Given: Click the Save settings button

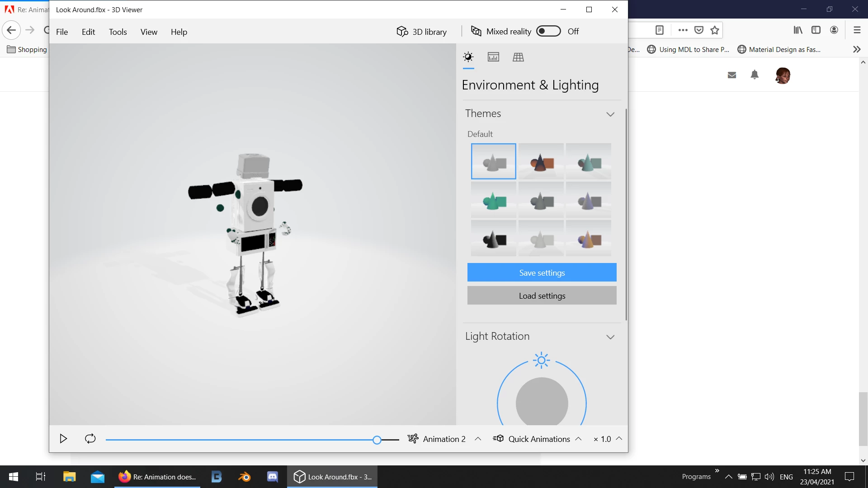Looking at the screenshot, I should (542, 272).
